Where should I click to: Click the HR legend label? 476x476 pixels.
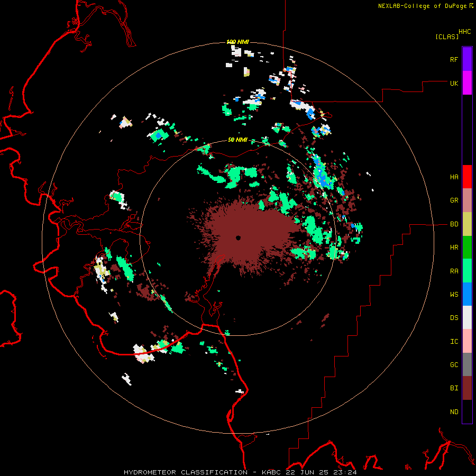click(454, 248)
